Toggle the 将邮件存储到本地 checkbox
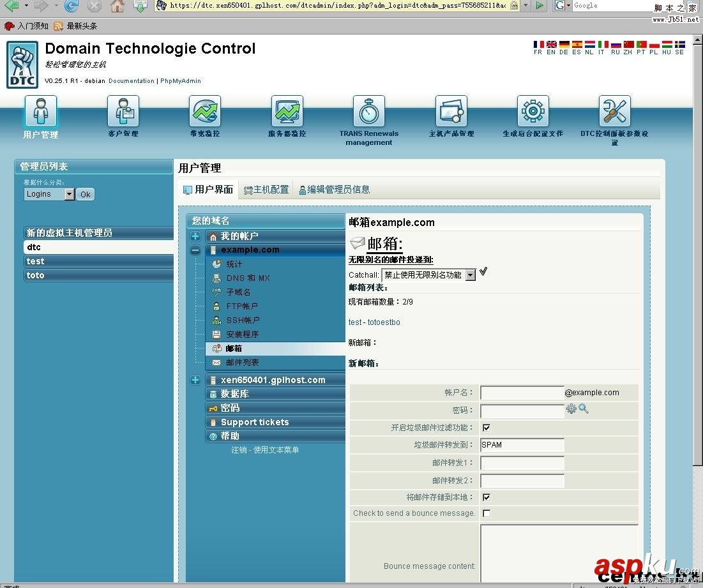This screenshot has width=703, height=588. coord(487,497)
